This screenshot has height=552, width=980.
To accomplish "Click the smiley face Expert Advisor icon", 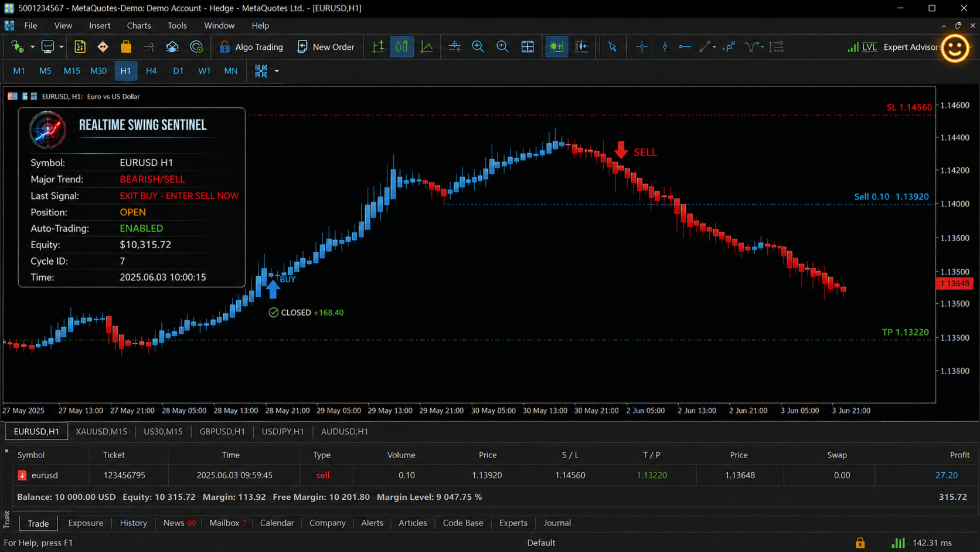I will point(955,48).
